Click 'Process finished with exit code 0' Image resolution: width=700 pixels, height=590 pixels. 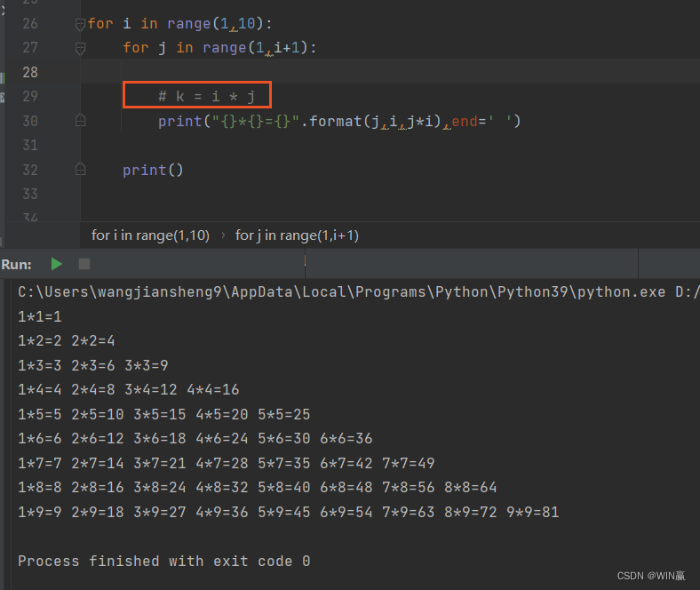click(163, 561)
